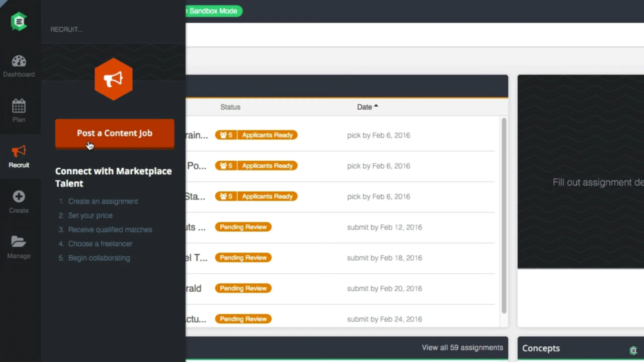
Task: Click the green hexagon logo at top left
Action: pyautogui.click(x=19, y=21)
